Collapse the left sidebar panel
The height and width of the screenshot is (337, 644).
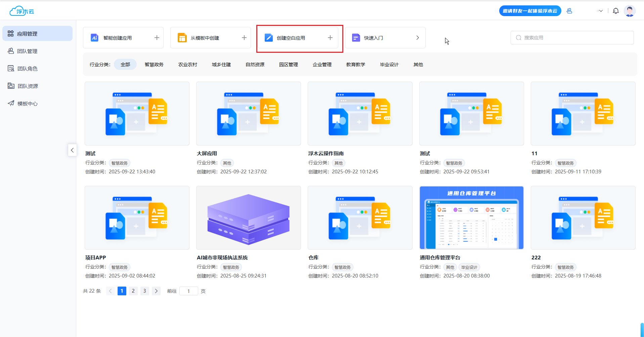[x=72, y=150]
